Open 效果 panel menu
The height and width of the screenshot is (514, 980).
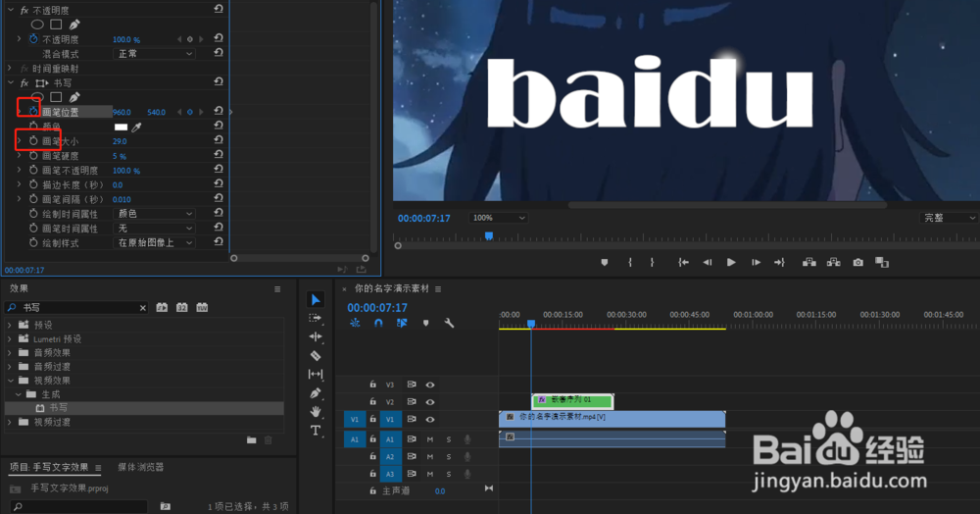coord(277,289)
